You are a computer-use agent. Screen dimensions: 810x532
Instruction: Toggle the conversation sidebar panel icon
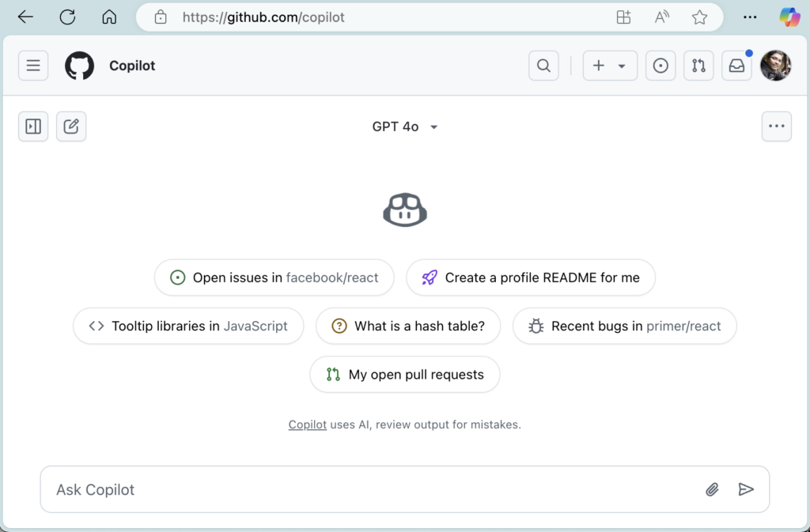[x=32, y=126]
